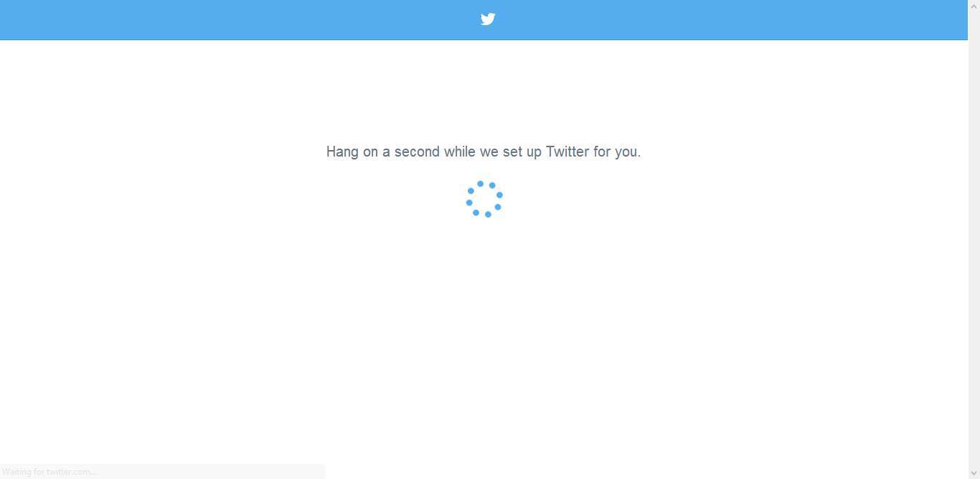Click the empty center of the spinner ring

coord(484,199)
